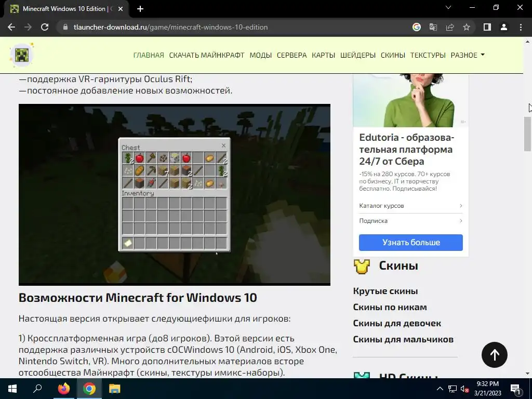Image resolution: width=532 pixels, height=399 pixels.
Task: Click the Edutoria ad headline
Action: (406, 149)
